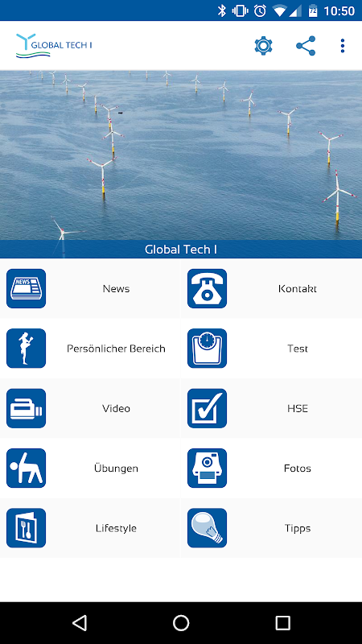
Task: Open the Lifestyle menu card icon
Action: coord(27,528)
